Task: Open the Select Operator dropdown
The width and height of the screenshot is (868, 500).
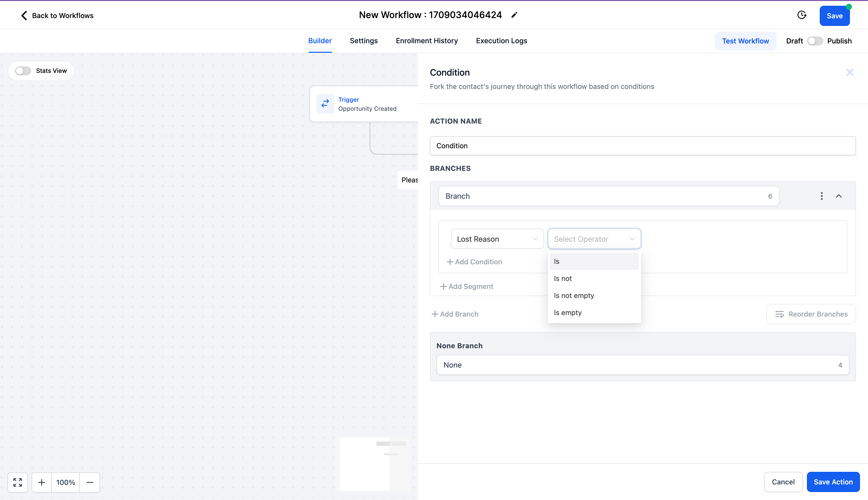Action: (594, 239)
